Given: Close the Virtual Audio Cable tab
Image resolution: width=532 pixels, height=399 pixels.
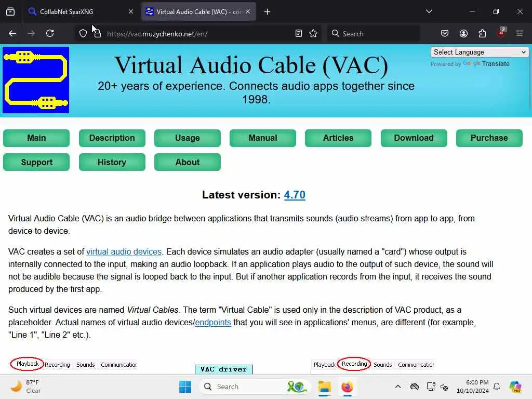Looking at the screenshot, I should (x=248, y=11).
